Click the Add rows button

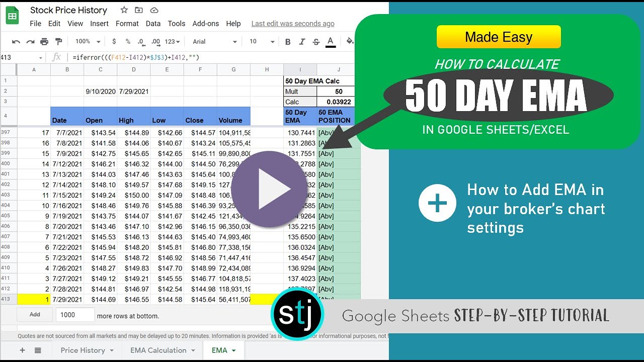point(35,315)
